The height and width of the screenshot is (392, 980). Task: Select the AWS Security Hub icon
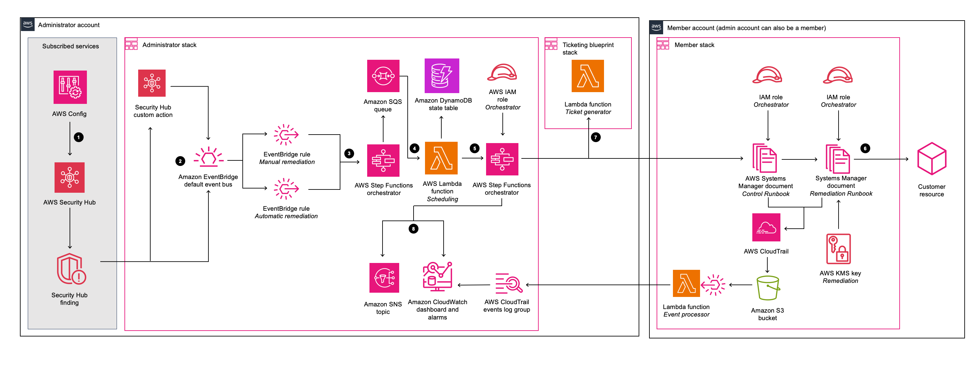(x=70, y=177)
